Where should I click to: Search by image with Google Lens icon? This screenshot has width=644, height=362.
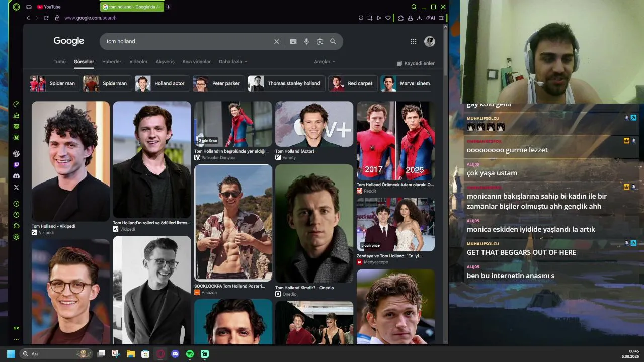tap(320, 41)
